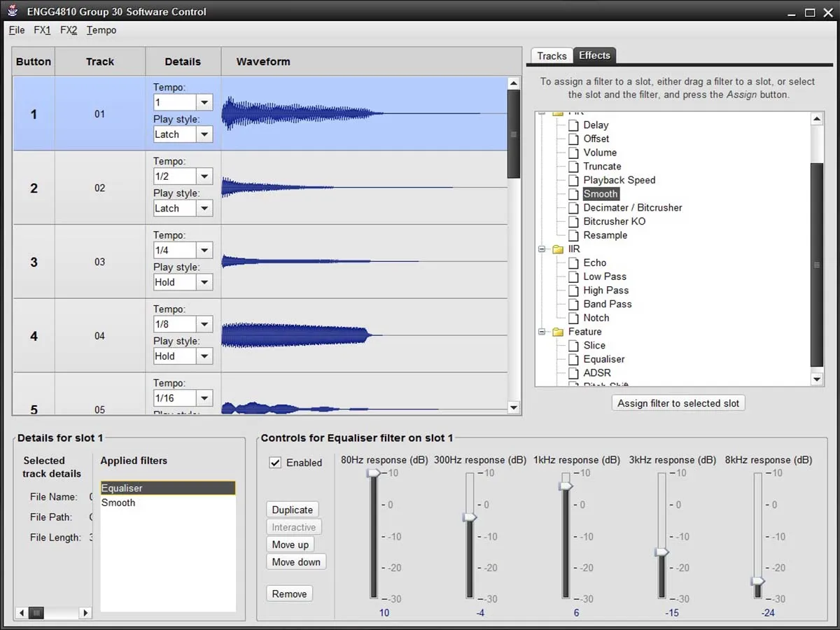Click the Duplicate button
This screenshot has width=840, height=630.
(293, 510)
